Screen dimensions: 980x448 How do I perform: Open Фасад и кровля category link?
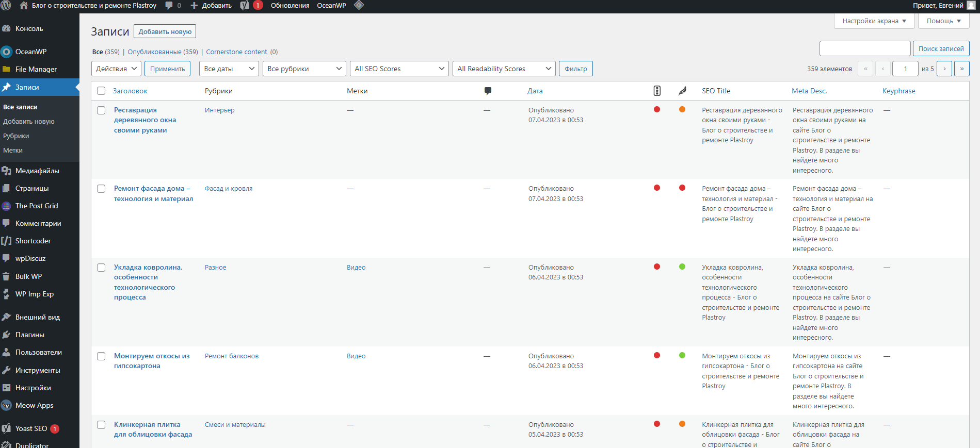point(229,189)
